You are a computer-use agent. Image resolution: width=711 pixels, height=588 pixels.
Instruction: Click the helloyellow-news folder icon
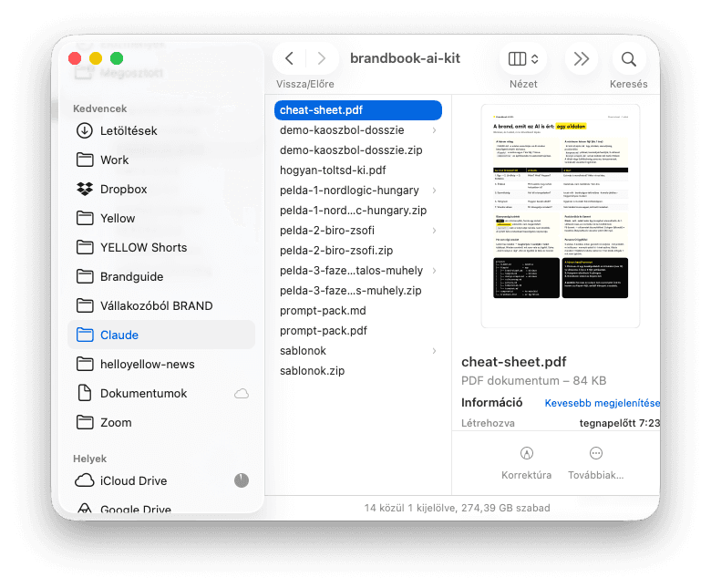85,364
